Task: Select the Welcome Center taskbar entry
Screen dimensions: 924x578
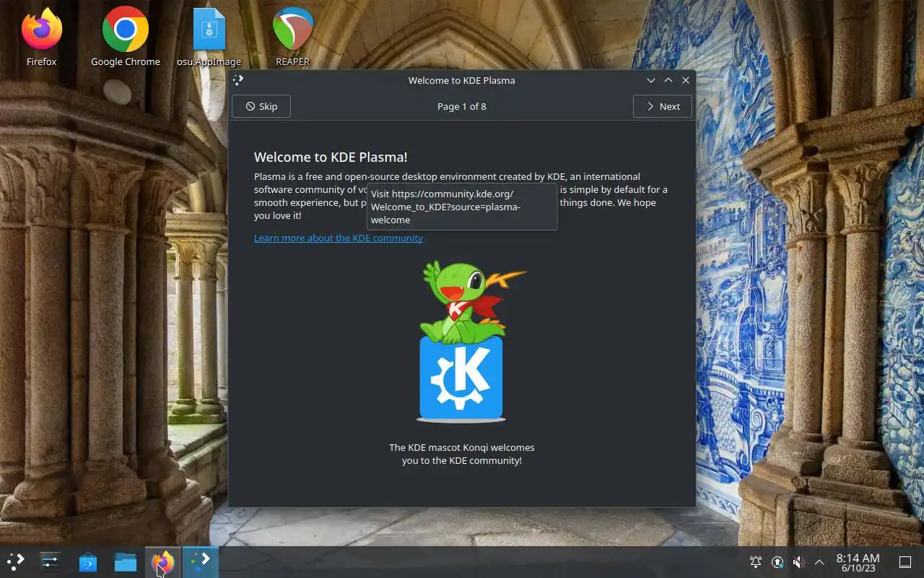Action: pos(200,561)
